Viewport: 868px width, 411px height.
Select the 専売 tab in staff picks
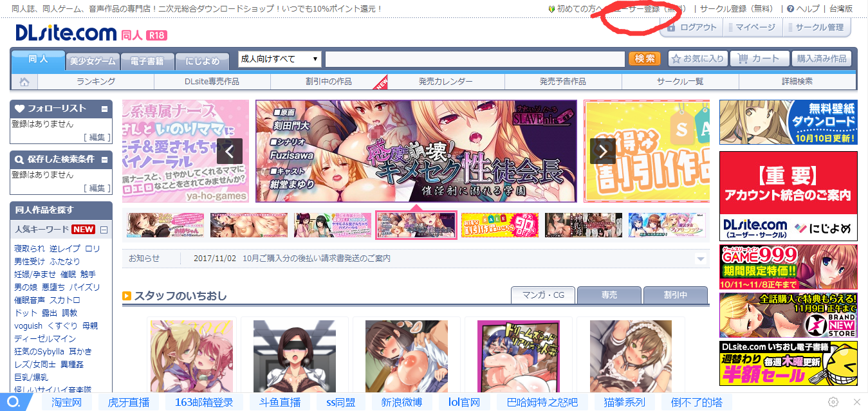[x=609, y=295]
